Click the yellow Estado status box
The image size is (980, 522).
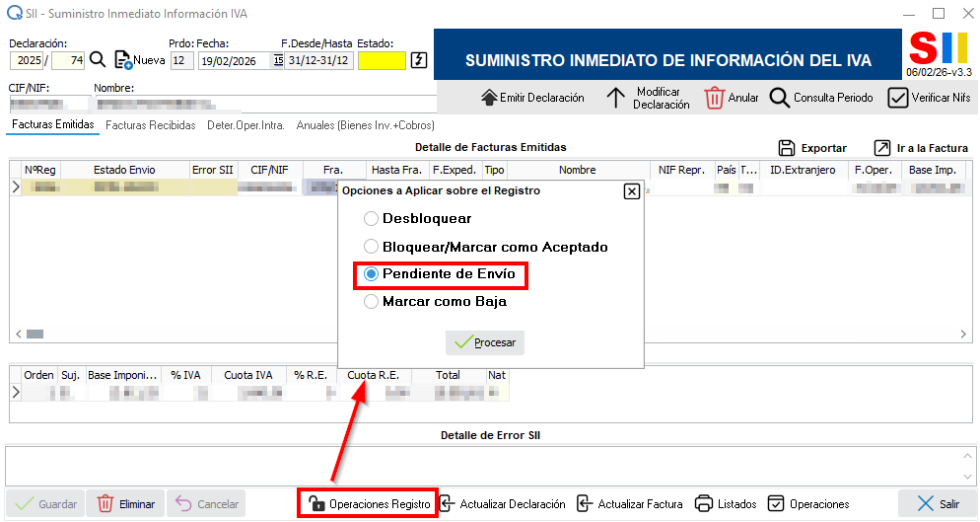click(x=382, y=60)
